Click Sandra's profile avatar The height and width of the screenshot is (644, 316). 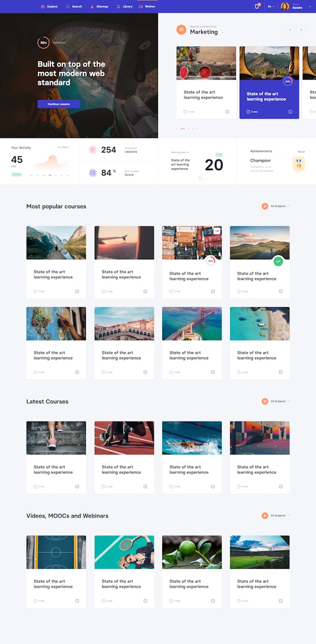285,6
